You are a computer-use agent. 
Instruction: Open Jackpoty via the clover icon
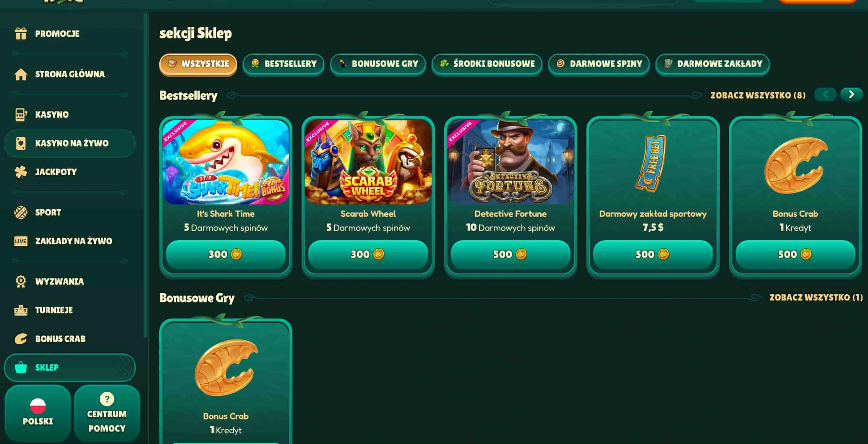(21, 172)
